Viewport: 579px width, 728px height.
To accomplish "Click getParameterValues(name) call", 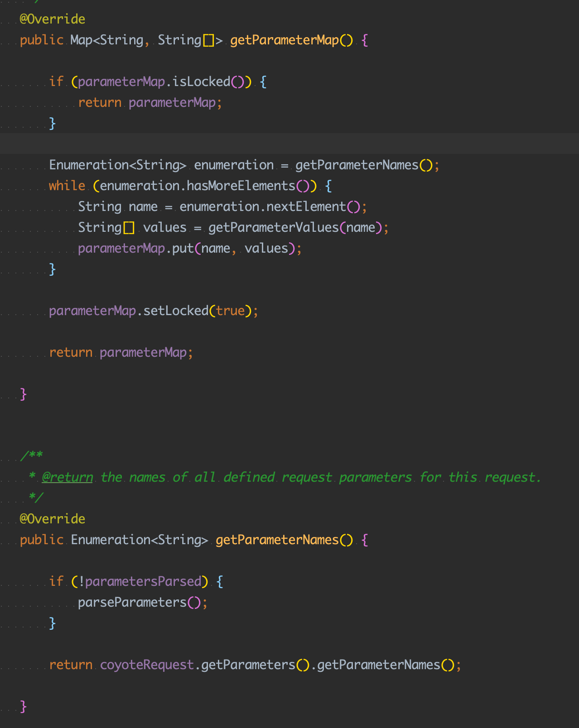I will (295, 227).
